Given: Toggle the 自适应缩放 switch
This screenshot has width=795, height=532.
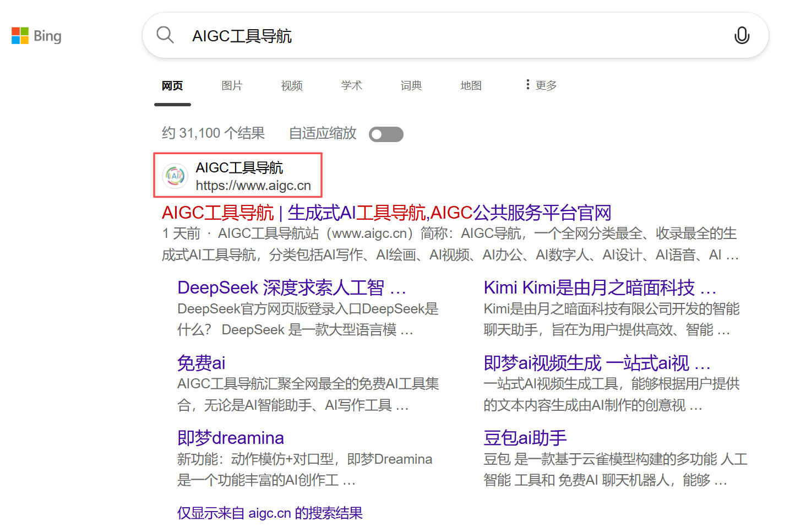Looking at the screenshot, I should [386, 134].
